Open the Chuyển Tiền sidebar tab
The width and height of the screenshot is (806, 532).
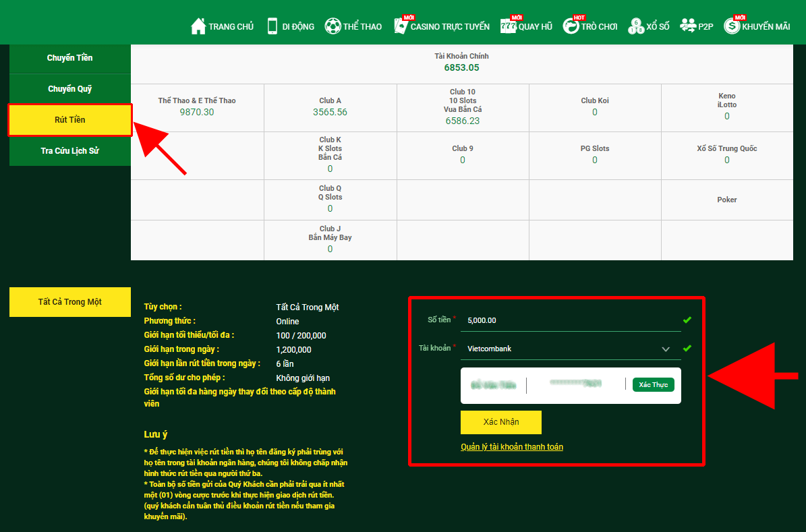coord(70,58)
